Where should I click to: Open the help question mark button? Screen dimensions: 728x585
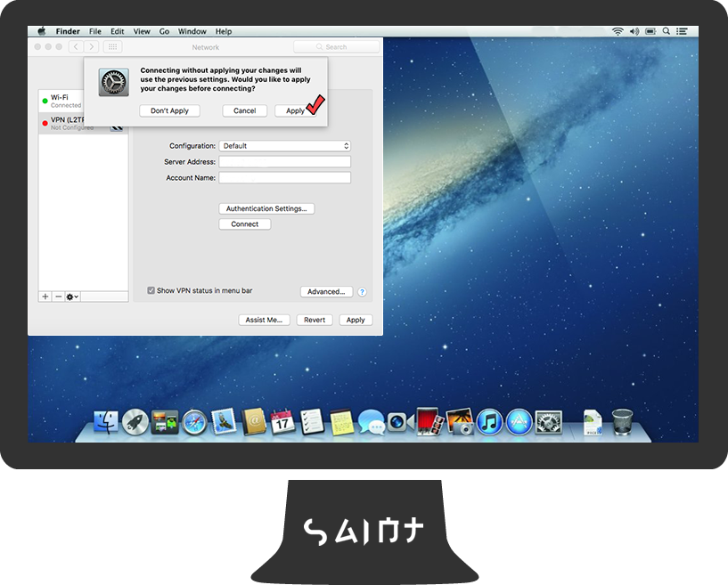click(362, 292)
